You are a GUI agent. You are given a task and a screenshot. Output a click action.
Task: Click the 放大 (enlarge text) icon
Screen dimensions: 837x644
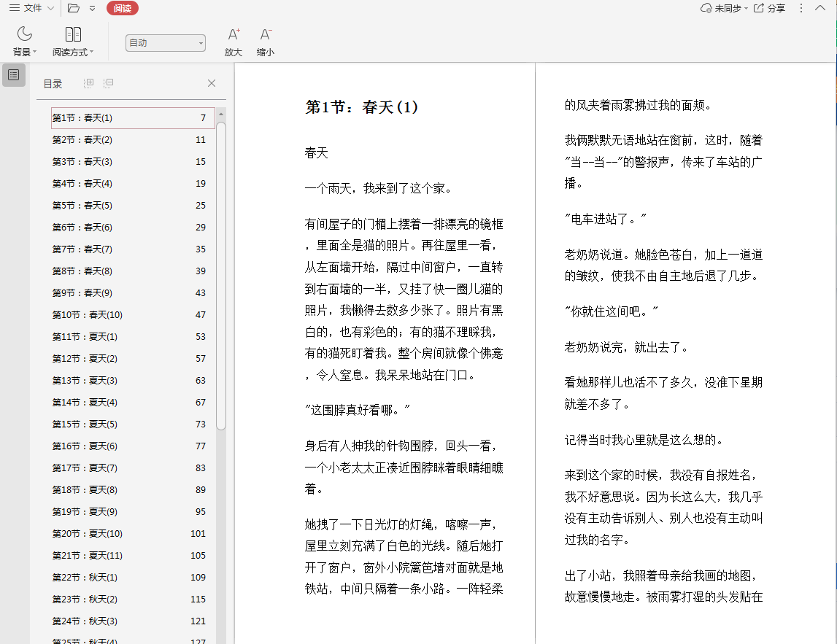tap(234, 34)
